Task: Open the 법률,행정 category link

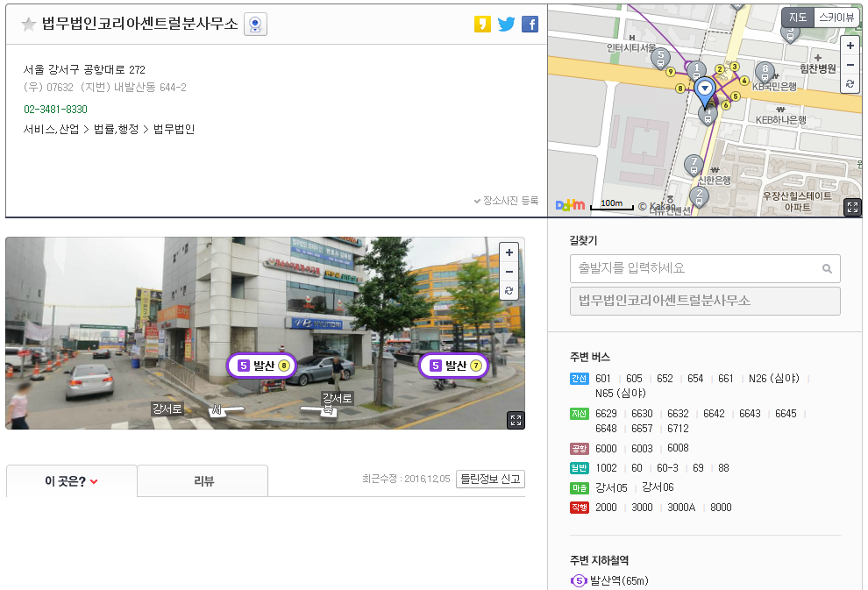Action: pos(117,129)
